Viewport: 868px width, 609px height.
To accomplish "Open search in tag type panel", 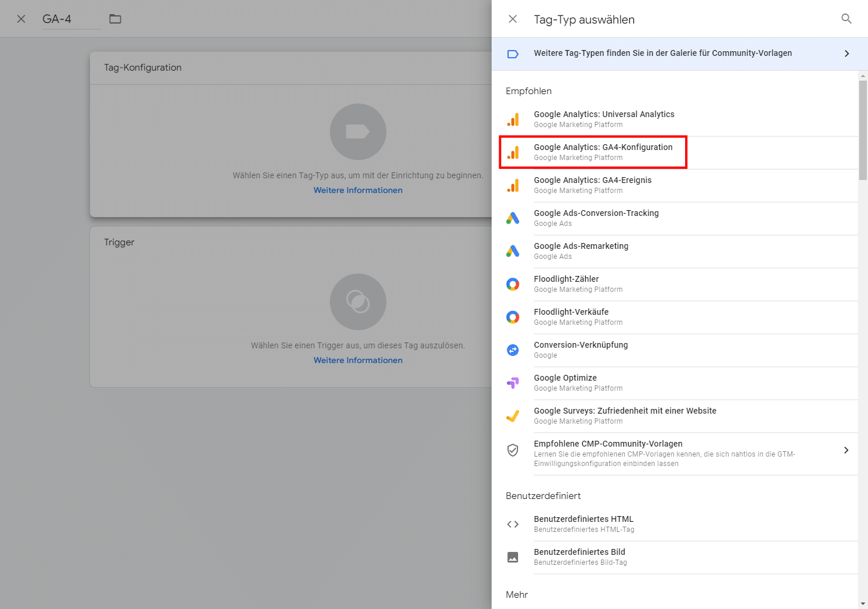I will (846, 19).
